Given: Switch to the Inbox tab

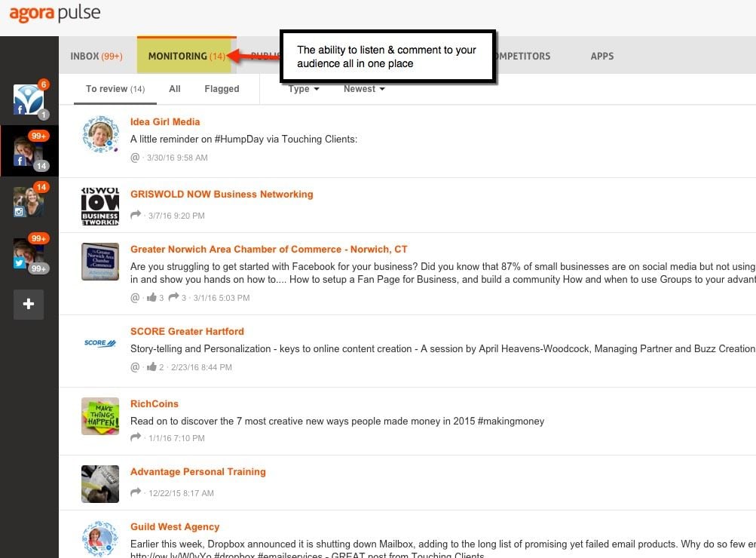Looking at the screenshot, I should point(96,57).
